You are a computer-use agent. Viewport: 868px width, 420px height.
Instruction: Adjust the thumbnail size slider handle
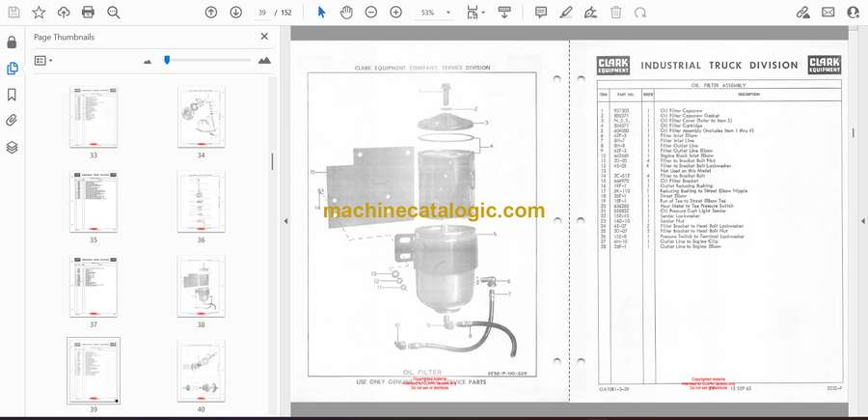[167, 59]
